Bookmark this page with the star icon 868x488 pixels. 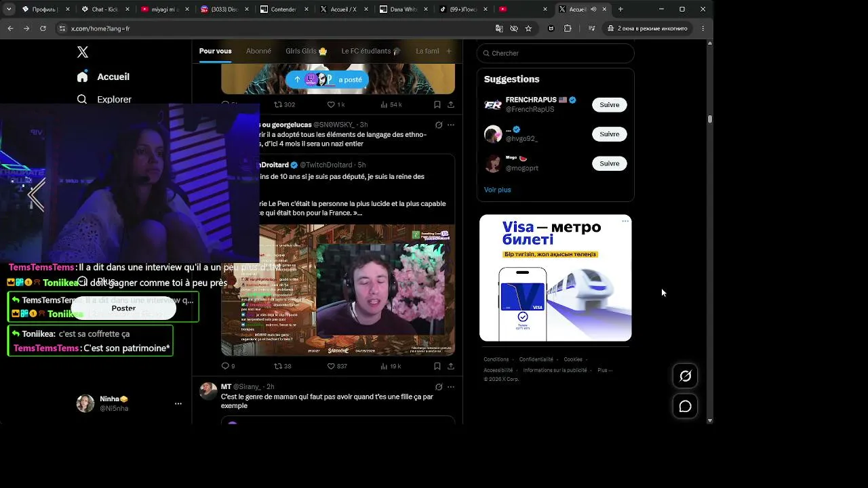[528, 28]
